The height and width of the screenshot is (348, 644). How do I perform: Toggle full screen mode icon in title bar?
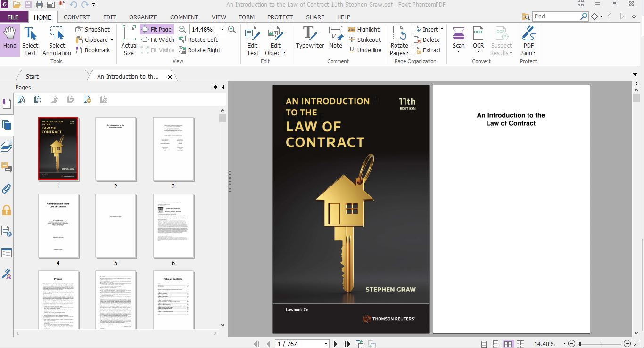click(x=581, y=4)
